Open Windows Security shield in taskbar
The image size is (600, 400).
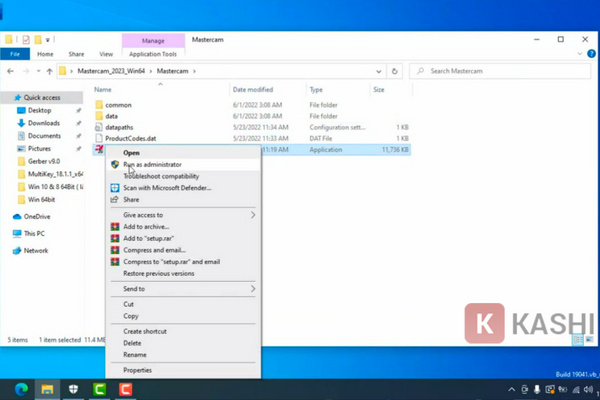[x=73, y=389]
